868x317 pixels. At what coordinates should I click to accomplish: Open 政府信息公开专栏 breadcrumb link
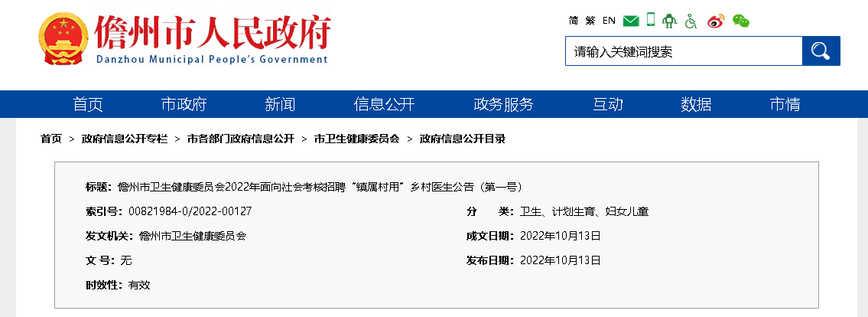[125, 139]
